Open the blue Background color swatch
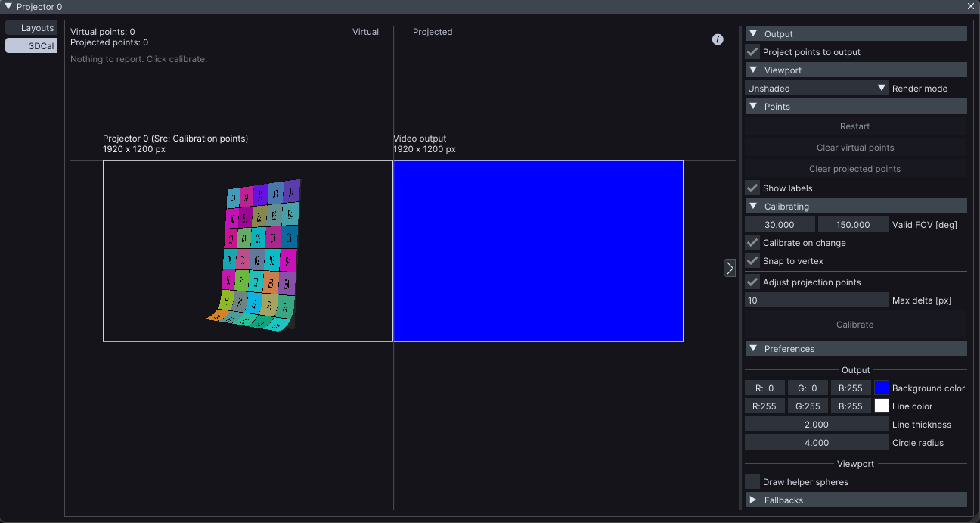This screenshot has width=980, height=523. pyautogui.click(x=882, y=388)
